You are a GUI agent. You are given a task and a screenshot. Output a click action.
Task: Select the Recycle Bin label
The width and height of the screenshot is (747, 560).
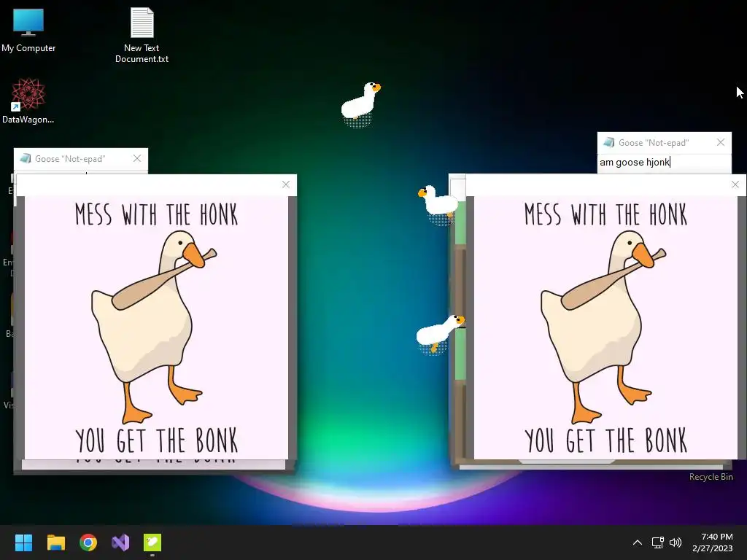[x=711, y=477]
